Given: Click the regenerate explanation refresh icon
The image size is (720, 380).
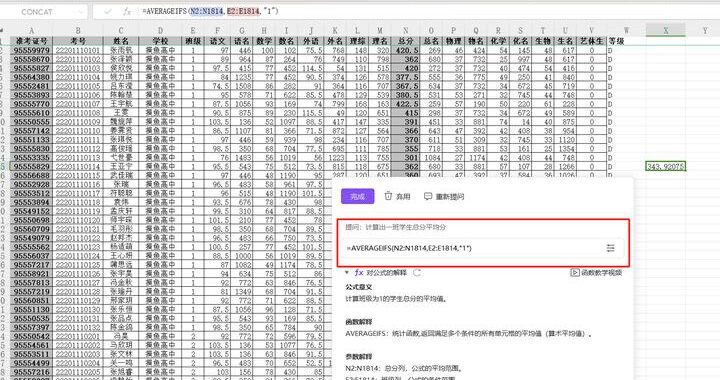Looking at the screenshot, I should pyautogui.click(x=417, y=273).
